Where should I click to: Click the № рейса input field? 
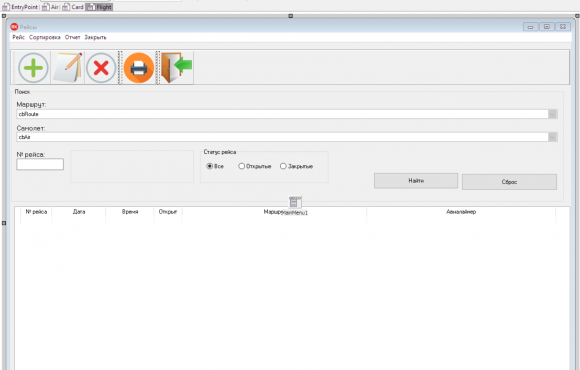pyautogui.click(x=40, y=164)
